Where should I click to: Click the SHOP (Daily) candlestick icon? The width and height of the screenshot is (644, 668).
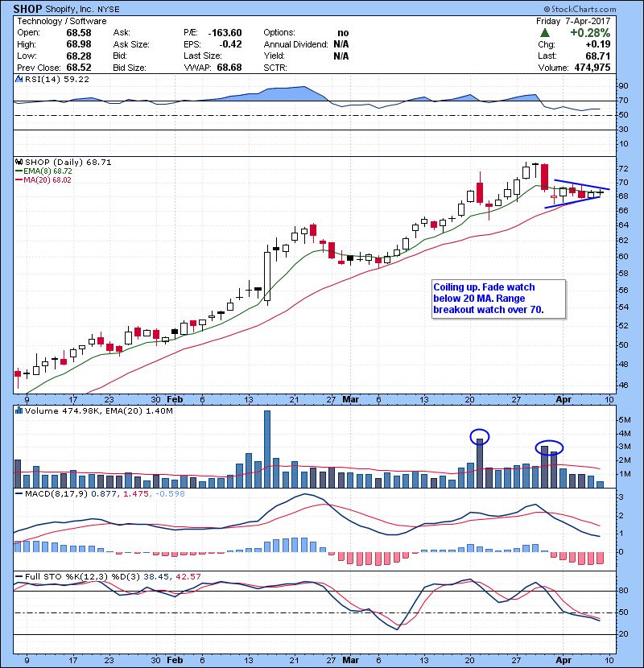tap(19, 162)
